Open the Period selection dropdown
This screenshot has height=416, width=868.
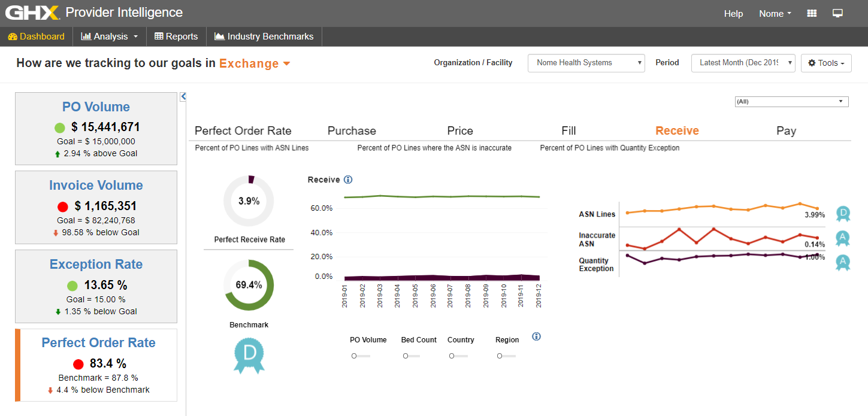743,63
